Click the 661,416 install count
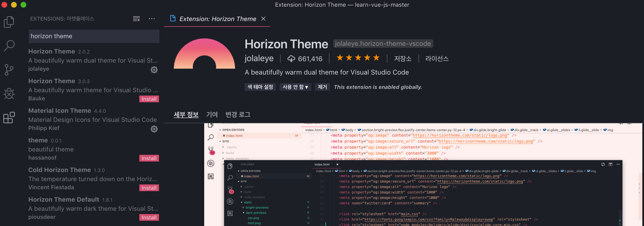644x226 pixels. pyautogui.click(x=310, y=59)
